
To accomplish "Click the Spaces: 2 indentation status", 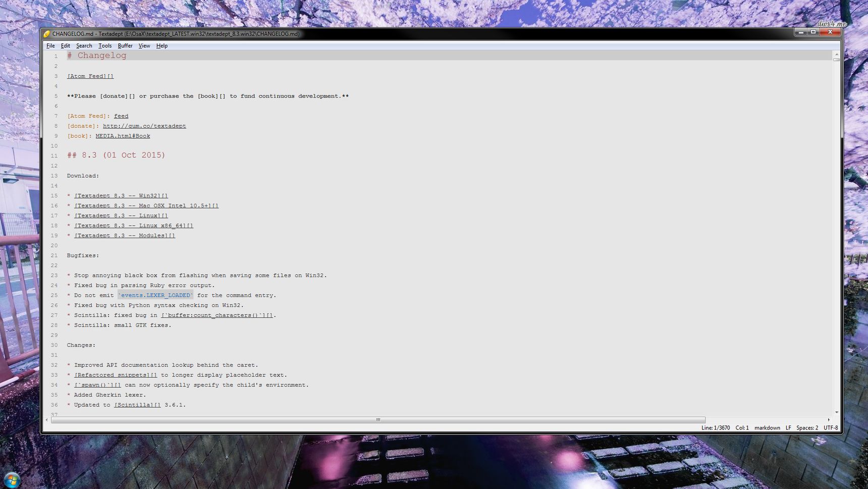I will (x=807, y=428).
